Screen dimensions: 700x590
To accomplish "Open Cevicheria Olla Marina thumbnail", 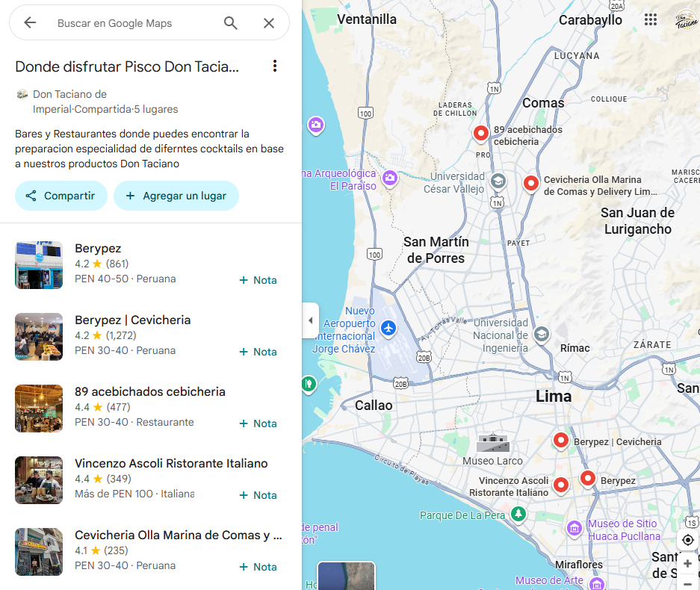I will click(x=39, y=552).
